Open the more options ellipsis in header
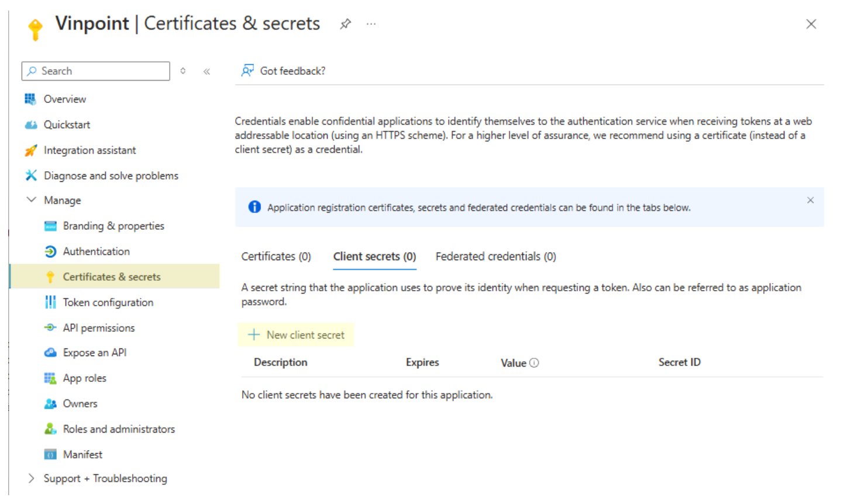The width and height of the screenshot is (847, 504). tap(371, 24)
